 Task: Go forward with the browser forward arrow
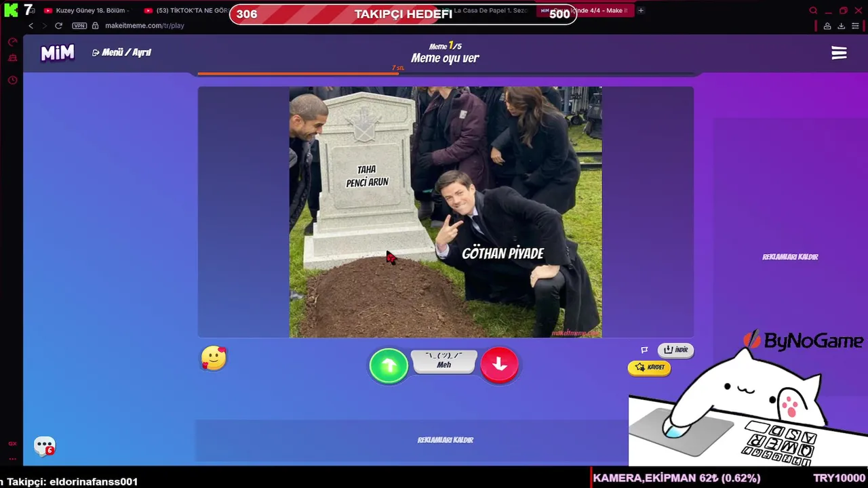(x=44, y=26)
